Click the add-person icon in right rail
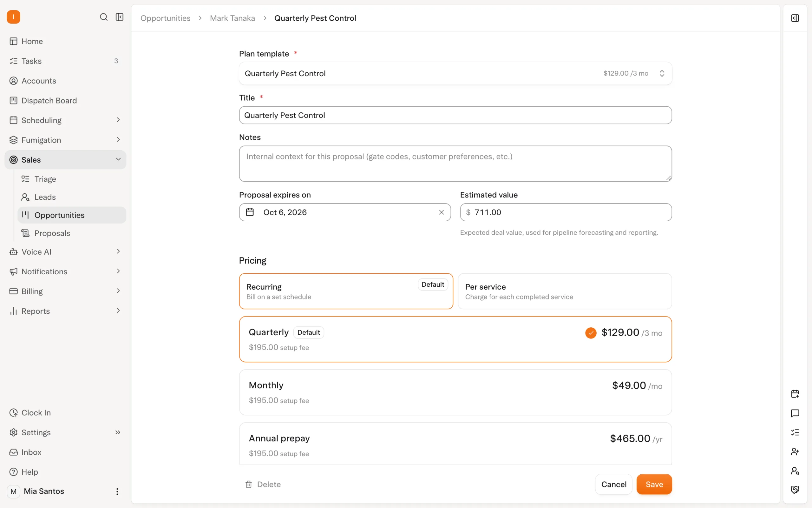 pyautogui.click(x=795, y=451)
